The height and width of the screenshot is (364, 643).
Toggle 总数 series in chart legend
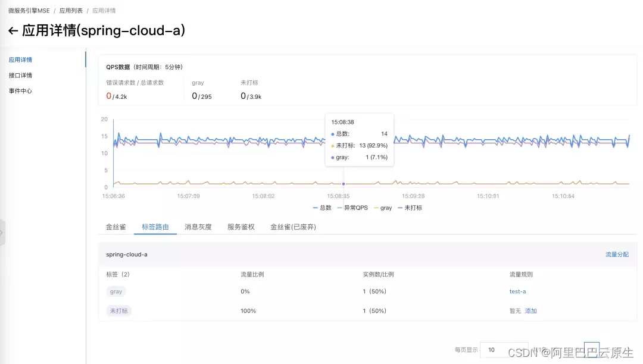tap(322, 208)
